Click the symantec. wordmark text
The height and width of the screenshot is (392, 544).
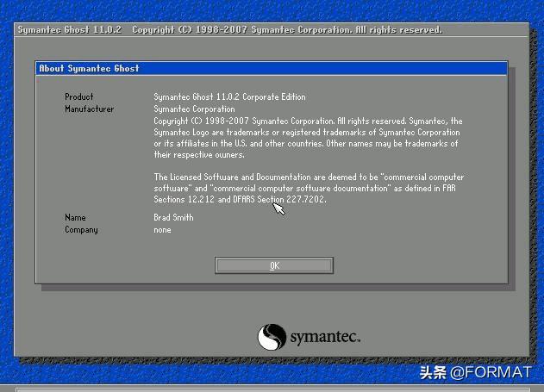[325, 337]
